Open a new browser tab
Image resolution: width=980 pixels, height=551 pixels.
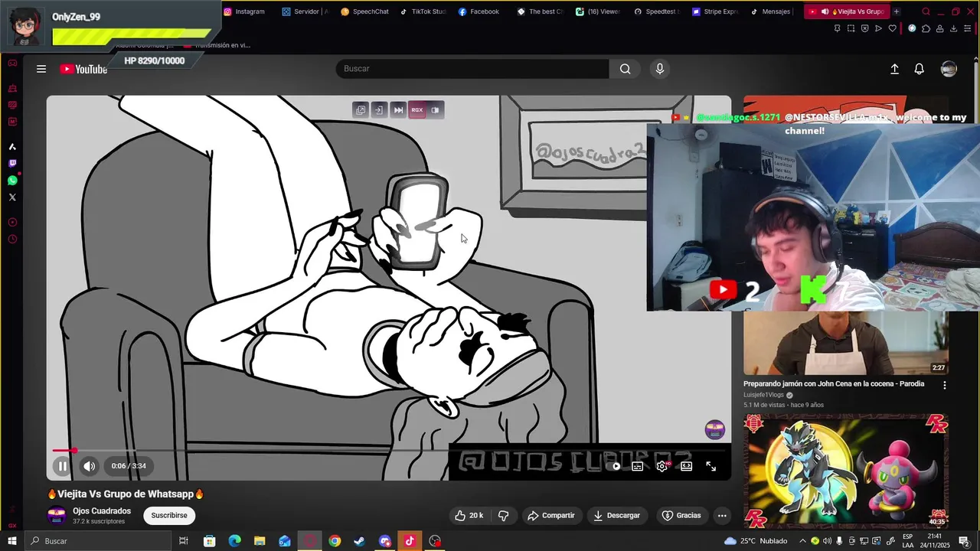(897, 11)
